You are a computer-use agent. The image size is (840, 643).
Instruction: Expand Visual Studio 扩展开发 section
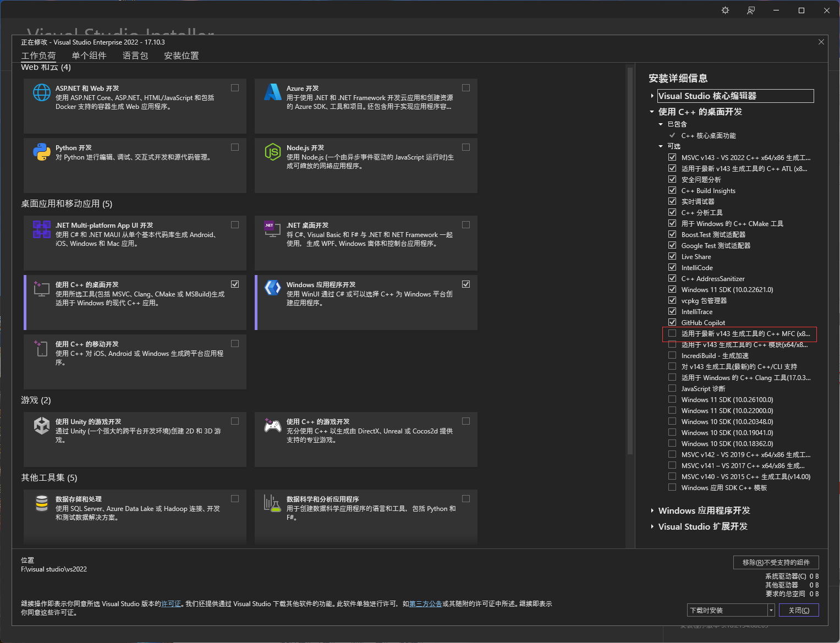pos(652,527)
